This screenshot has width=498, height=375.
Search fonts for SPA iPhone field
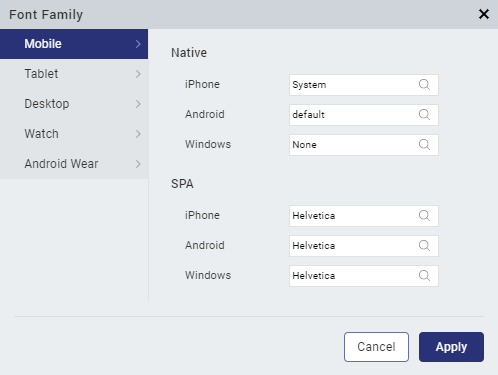click(424, 216)
